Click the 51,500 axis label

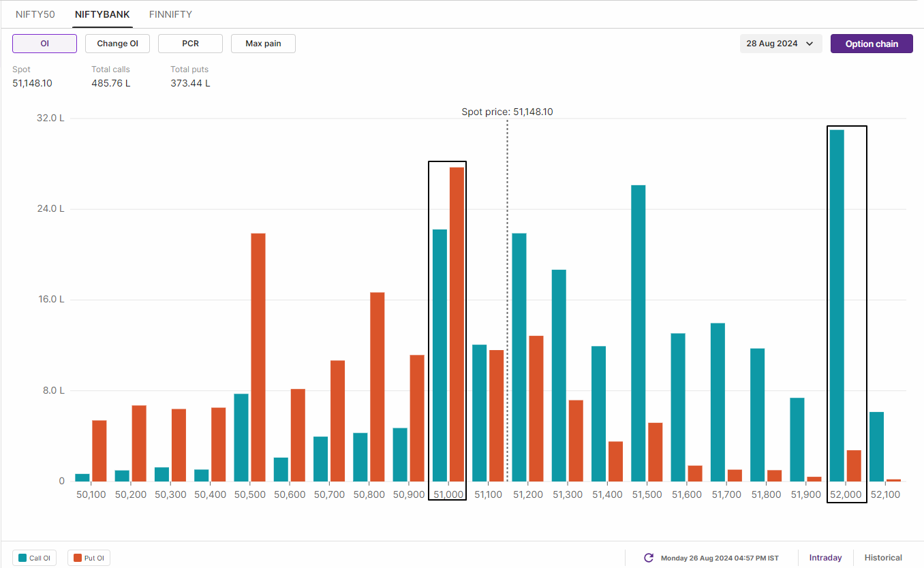tap(647, 494)
